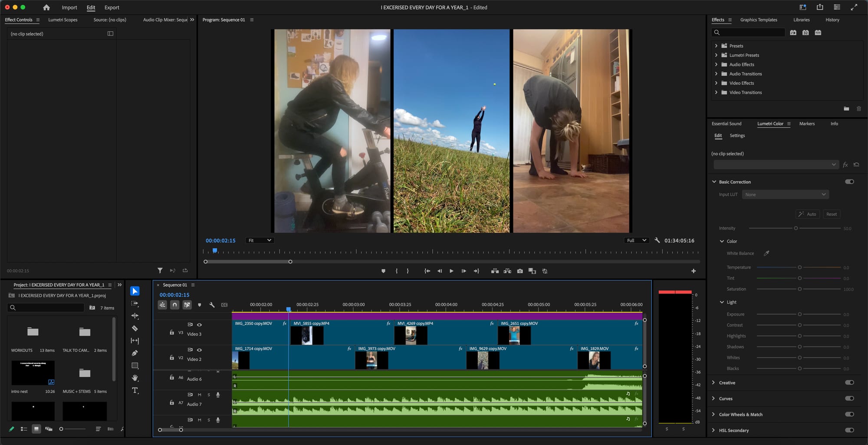Image resolution: width=868 pixels, height=445 pixels.
Task: Open the Fit zoom level dropdown
Action: (260, 240)
